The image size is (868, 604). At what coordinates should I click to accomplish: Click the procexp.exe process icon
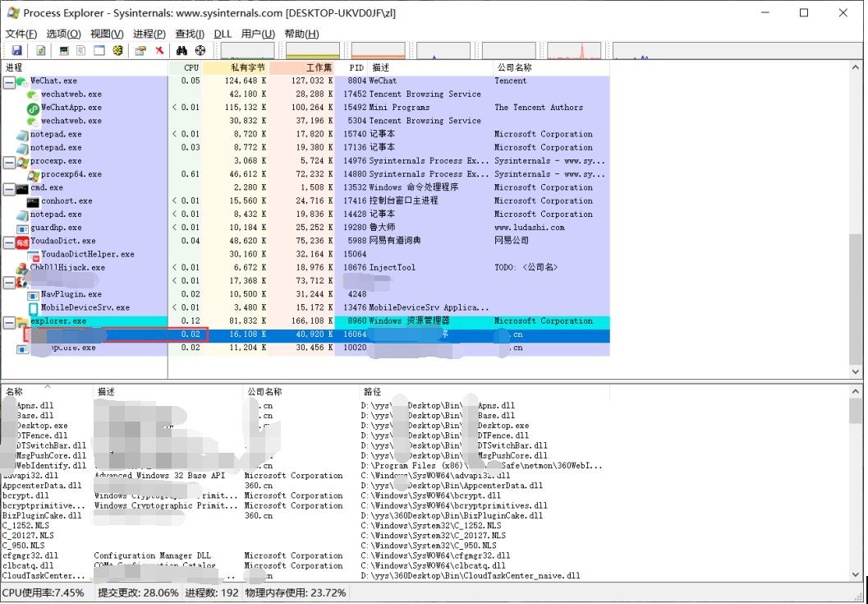point(22,162)
